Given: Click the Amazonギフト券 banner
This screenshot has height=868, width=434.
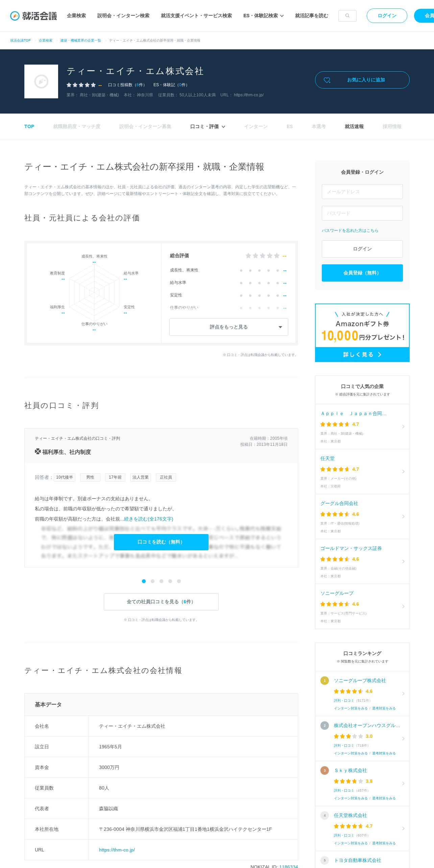Looking at the screenshot, I should 362,333.
